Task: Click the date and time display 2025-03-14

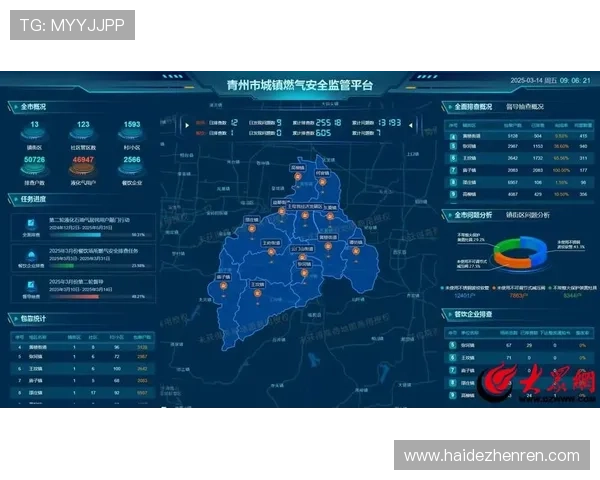Action: [551, 80]
